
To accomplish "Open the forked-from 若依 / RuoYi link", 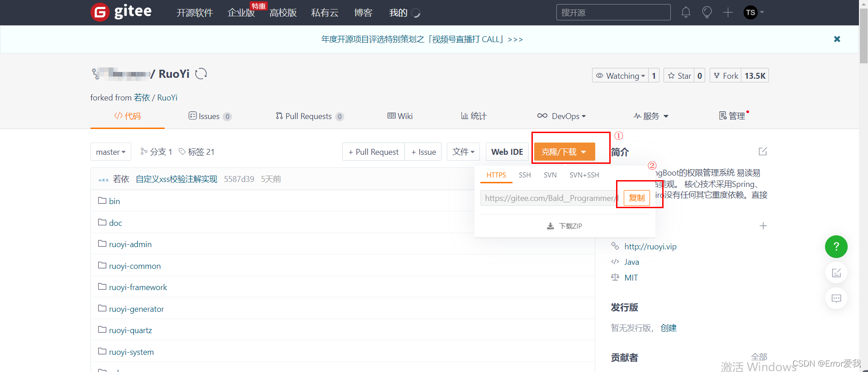I will click(x=156, y=97).
